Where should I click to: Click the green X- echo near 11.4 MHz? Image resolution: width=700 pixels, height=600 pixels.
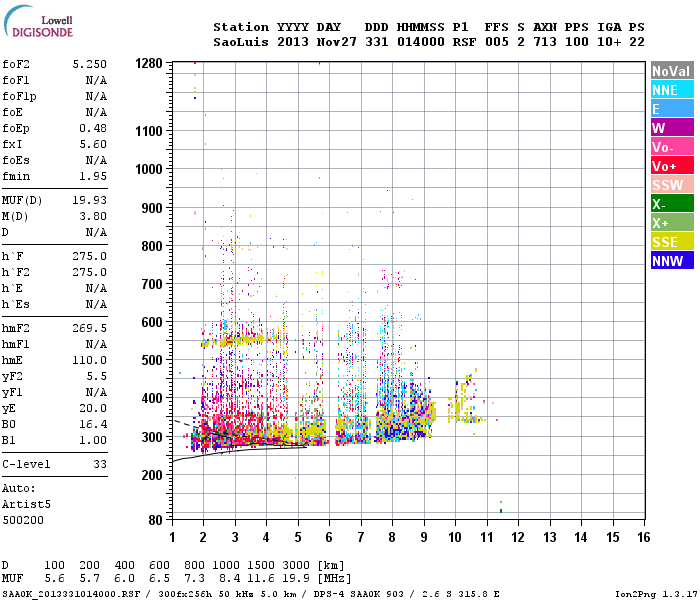tap(501, 510)
